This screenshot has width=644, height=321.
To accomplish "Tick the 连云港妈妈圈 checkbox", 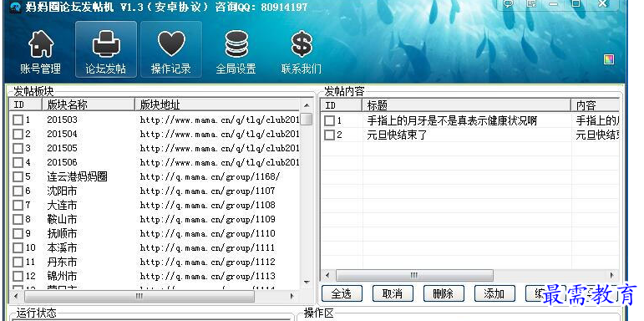I will tap(18, 176).
